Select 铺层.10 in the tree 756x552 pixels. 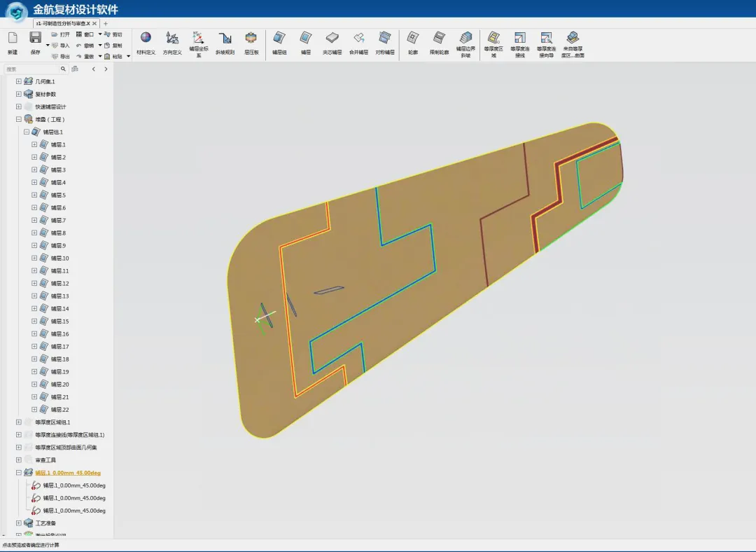pyautogui.click(x=59, y=258)
